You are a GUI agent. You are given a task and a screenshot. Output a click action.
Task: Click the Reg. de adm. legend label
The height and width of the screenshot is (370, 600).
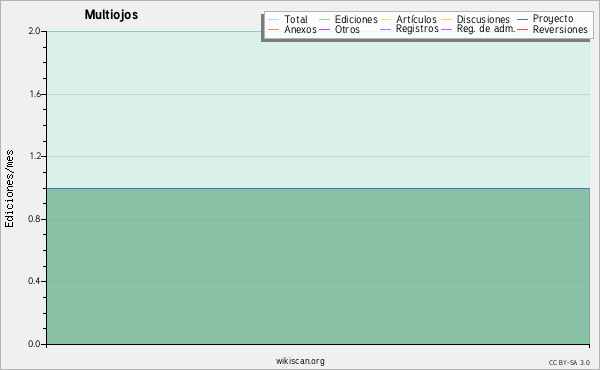click(486, 29)
